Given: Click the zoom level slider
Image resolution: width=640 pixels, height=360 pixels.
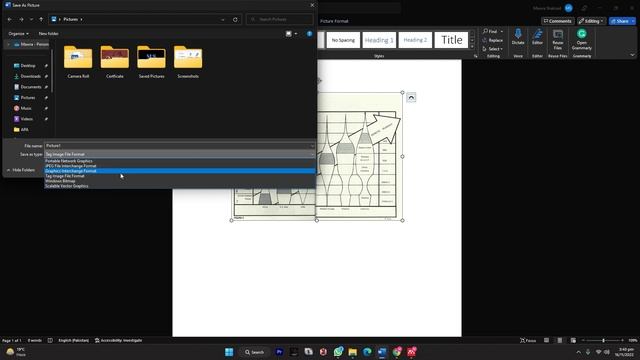Looking at the screenshot, I should coord(603,340).
